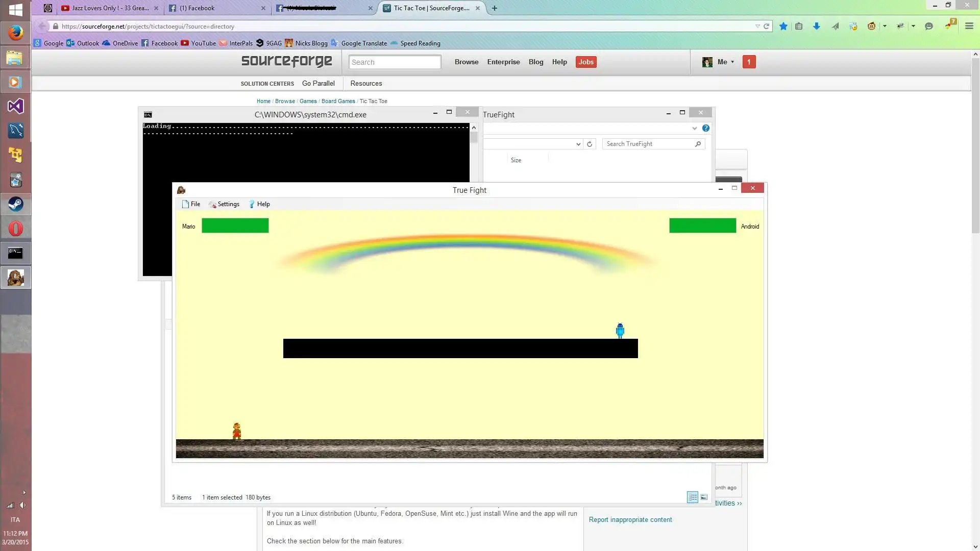Click the TrueFight help question mark icon

click(x=705, y=128)
